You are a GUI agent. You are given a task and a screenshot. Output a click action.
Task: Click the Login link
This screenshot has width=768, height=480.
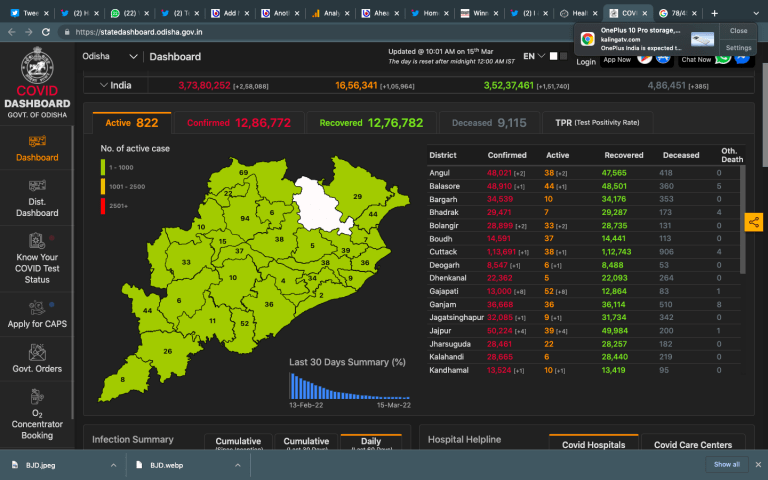click(586, 62)
